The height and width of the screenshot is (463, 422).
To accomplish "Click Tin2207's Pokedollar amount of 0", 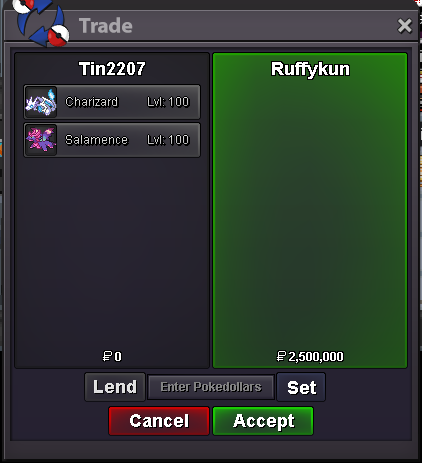I will (x=112, y=356).
